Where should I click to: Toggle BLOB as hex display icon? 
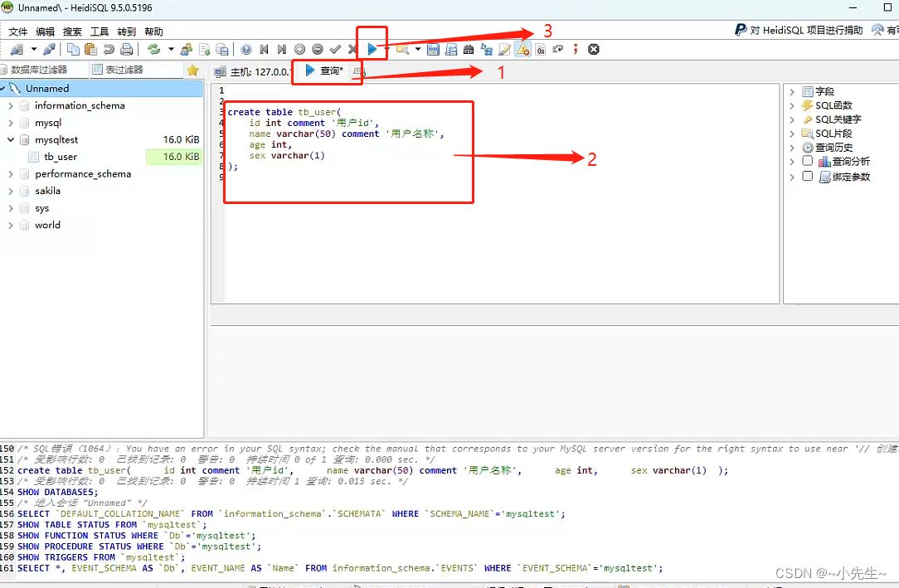(541, 50)
